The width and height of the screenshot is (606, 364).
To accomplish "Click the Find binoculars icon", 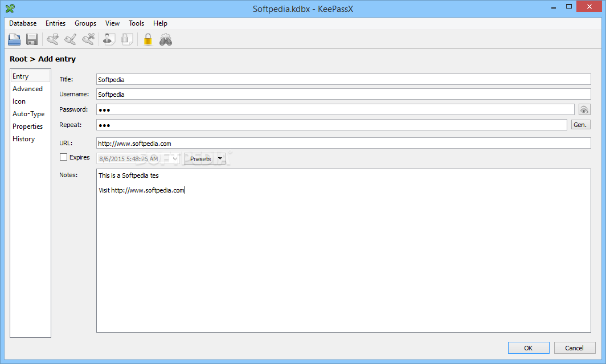I will [x=166, y=39].
